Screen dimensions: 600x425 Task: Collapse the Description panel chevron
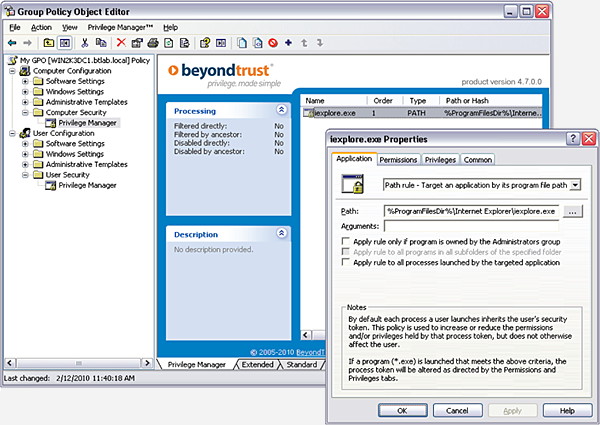pos(281,234)
